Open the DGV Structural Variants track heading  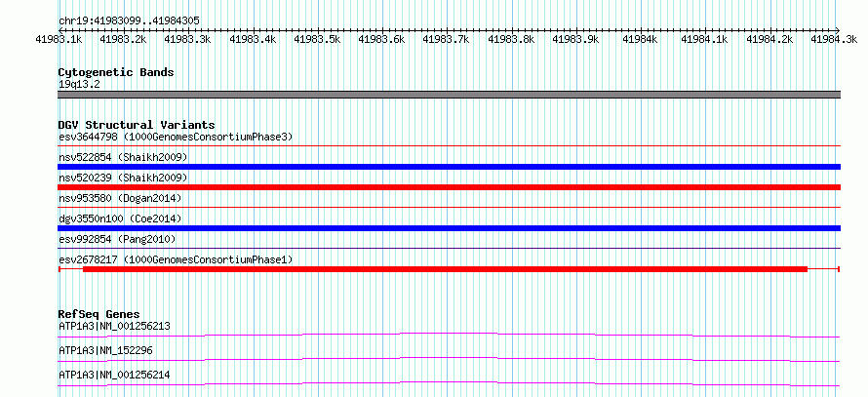click(x=137, y=125)
